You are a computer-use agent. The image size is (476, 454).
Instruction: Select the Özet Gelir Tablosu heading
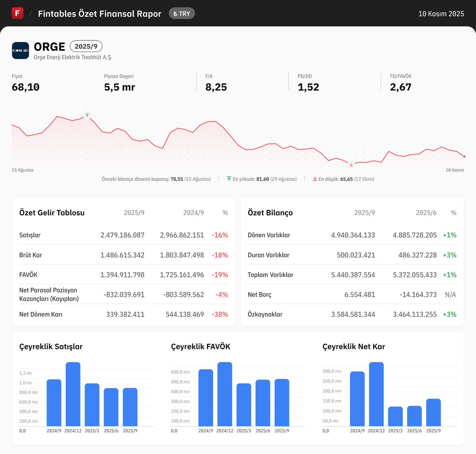click(x=52, y=213)
